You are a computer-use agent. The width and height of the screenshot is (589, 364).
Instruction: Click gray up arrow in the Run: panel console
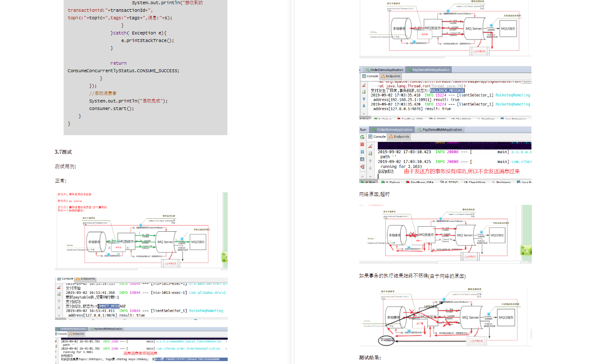point(370,161)
